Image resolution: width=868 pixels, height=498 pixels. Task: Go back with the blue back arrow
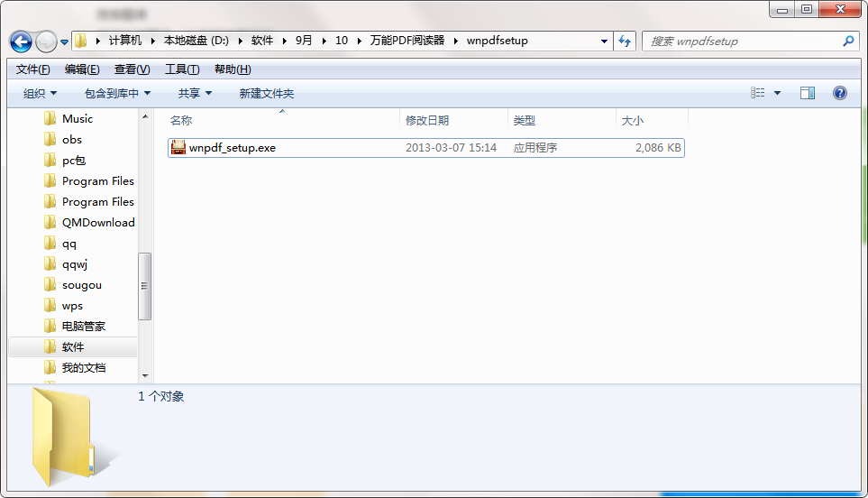pos(21,41)
